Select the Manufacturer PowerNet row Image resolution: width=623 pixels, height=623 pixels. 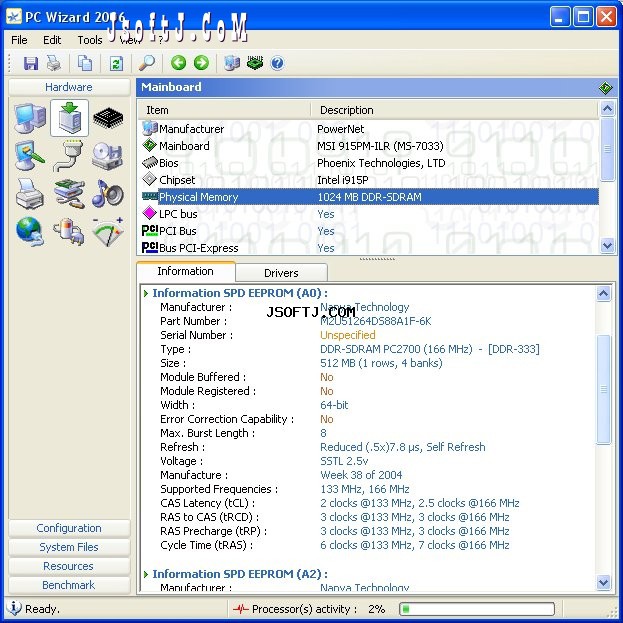coord(369,129)
